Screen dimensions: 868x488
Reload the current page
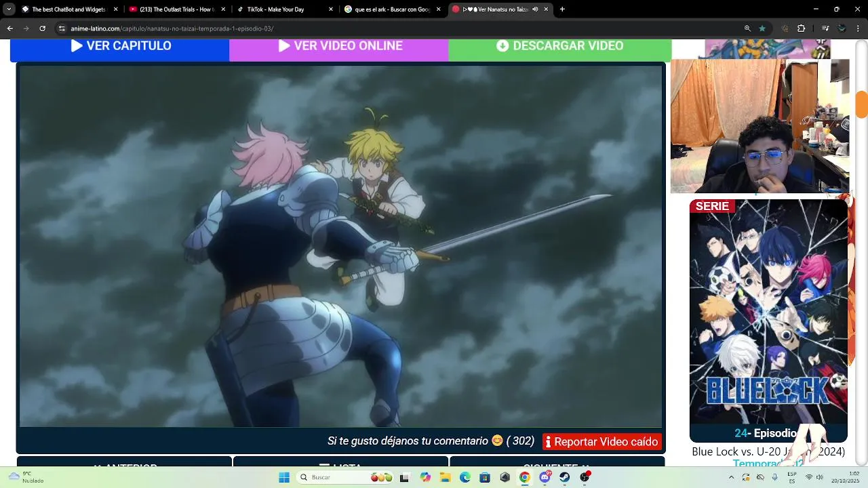coord(43,28)
